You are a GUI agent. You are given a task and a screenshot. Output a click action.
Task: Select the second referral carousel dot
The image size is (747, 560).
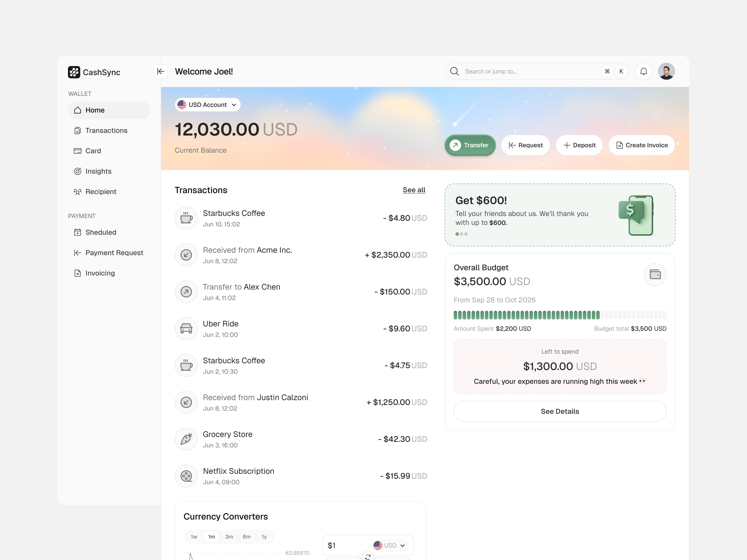pos(461,234)
